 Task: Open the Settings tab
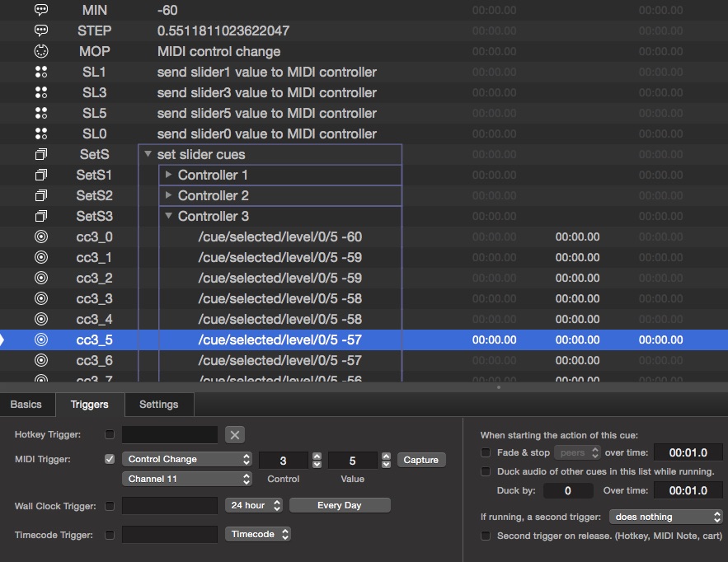click(x=158, y=405)
